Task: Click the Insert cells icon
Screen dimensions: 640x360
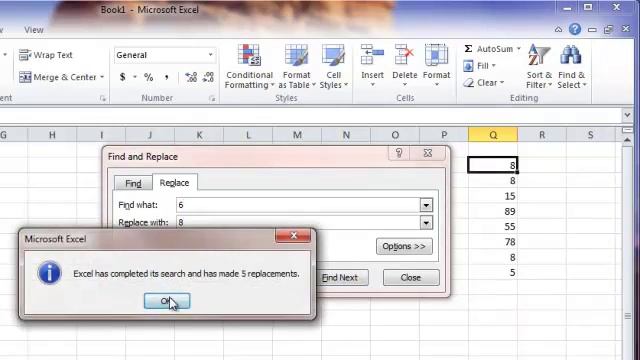Action: tap(372, 55)
